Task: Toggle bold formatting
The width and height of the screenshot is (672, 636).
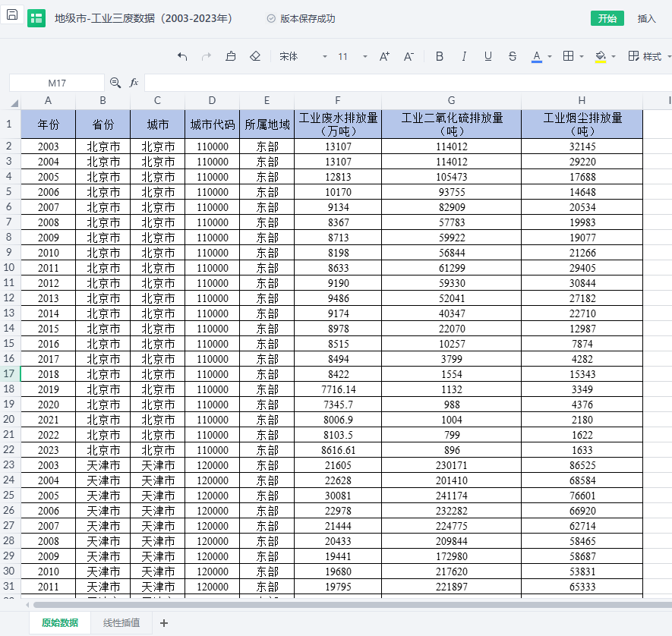Action: tap(440, 56)
